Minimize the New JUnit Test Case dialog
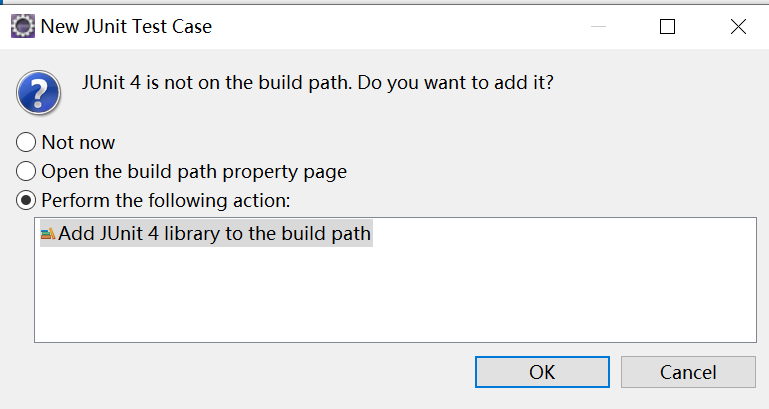Image resolution: width=769 pixels, height=409 pixels. (x=596, y=27)
